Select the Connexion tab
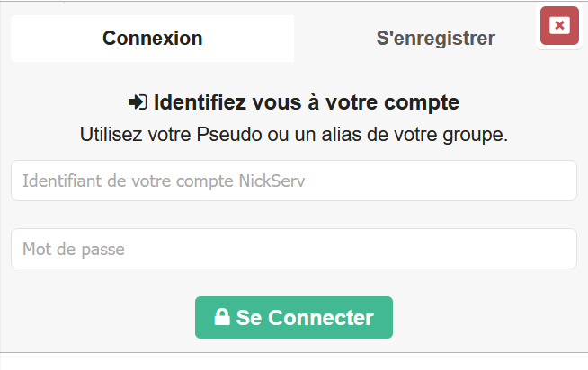This screenshot has height=370, width=588. click(x=152, y=39)
